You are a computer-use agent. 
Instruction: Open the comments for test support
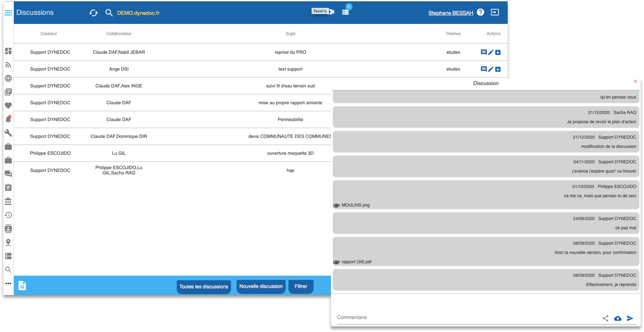pyautogui.click(x=484, y=69)
